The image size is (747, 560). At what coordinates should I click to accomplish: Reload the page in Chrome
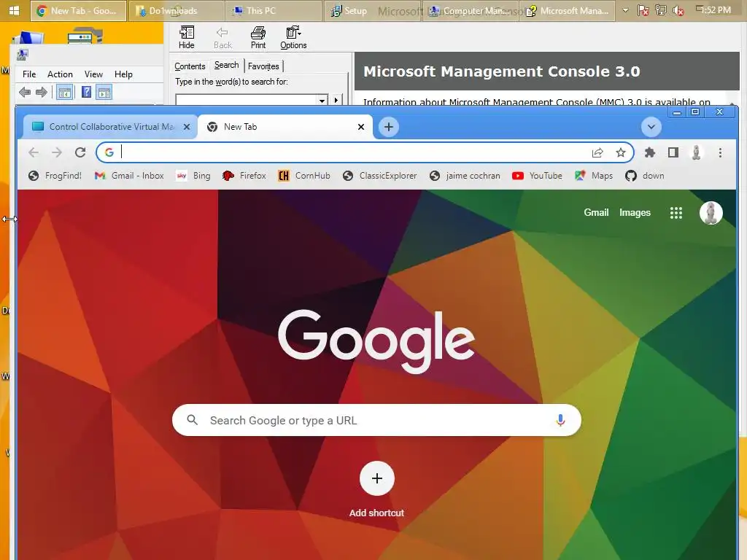pyautogui.click(x=80, y=152)
